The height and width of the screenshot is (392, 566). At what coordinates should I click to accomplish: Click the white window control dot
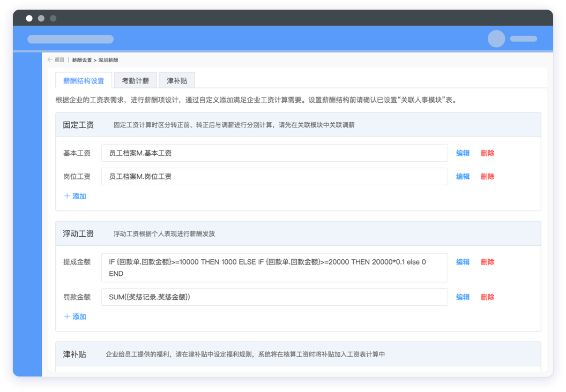click(x=29, y=18)
